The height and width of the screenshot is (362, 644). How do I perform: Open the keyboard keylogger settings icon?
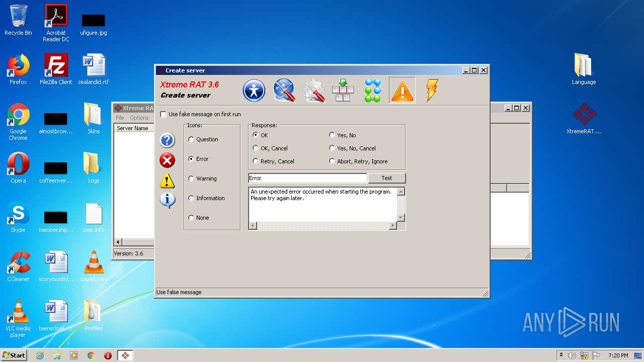(x=343, y=90)
